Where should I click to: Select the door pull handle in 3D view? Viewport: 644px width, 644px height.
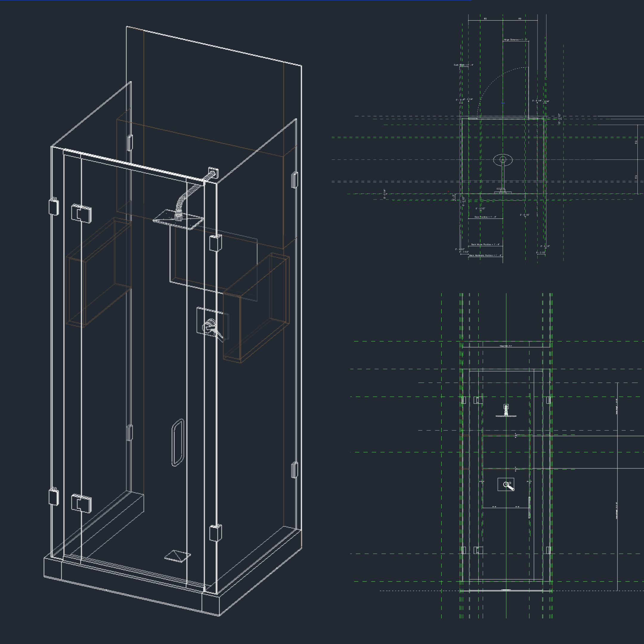point(178,442)
